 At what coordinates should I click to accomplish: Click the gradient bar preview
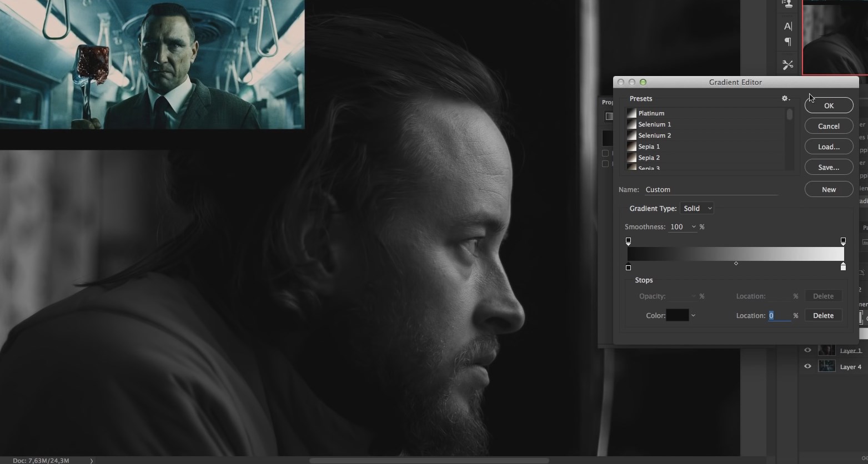736,254
